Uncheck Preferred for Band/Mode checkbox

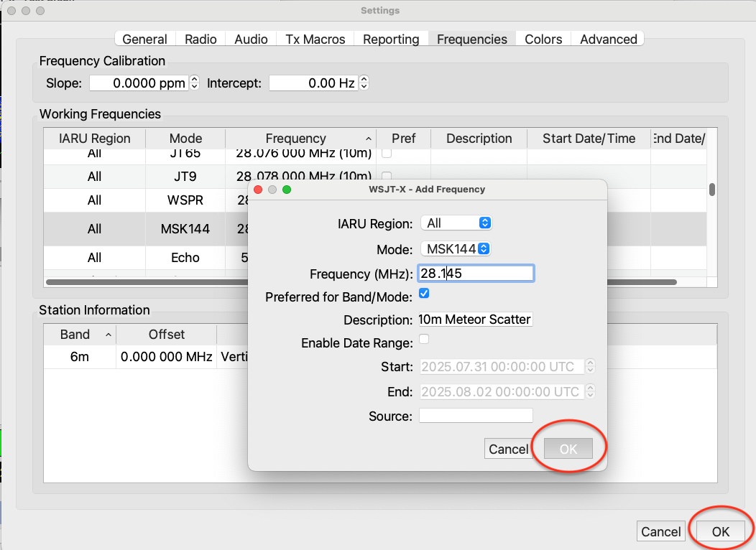pyautogui.click(x=424, y=294)
